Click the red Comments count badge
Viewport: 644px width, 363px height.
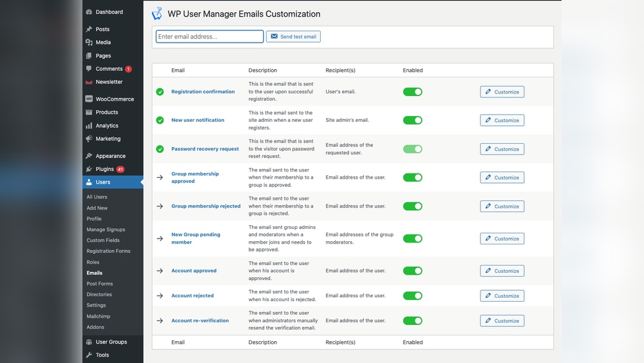(x=128, y=69)
